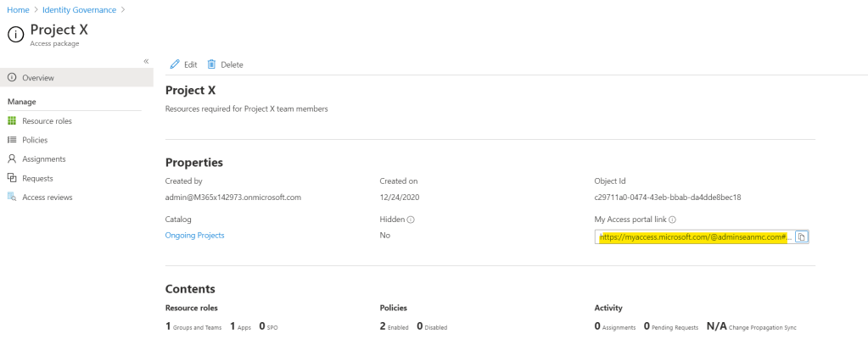Image resolution: width=868 pixels, height=356 pixels.
Task: Open the Overview menu item
Action: (x=38, y=78)
